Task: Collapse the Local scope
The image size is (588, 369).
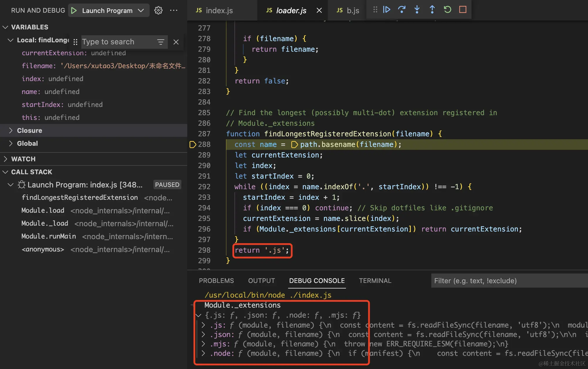Action: (x=11, y=40)
